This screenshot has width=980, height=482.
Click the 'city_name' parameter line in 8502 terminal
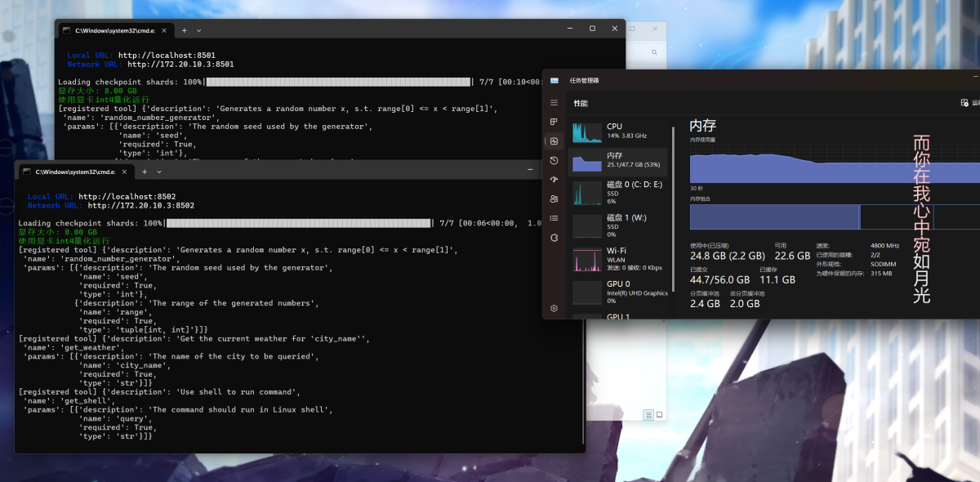point(125,365)
